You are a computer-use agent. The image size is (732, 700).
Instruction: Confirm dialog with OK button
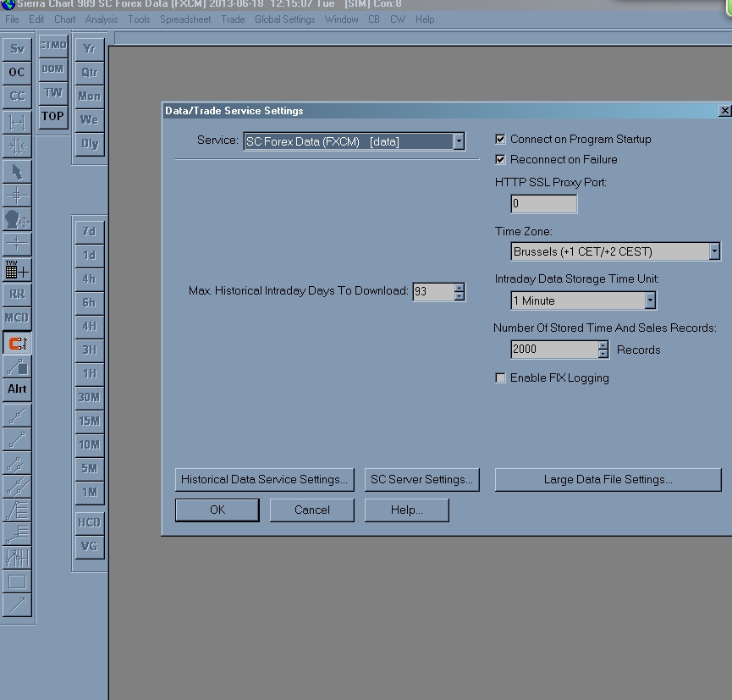click(217, 510)
